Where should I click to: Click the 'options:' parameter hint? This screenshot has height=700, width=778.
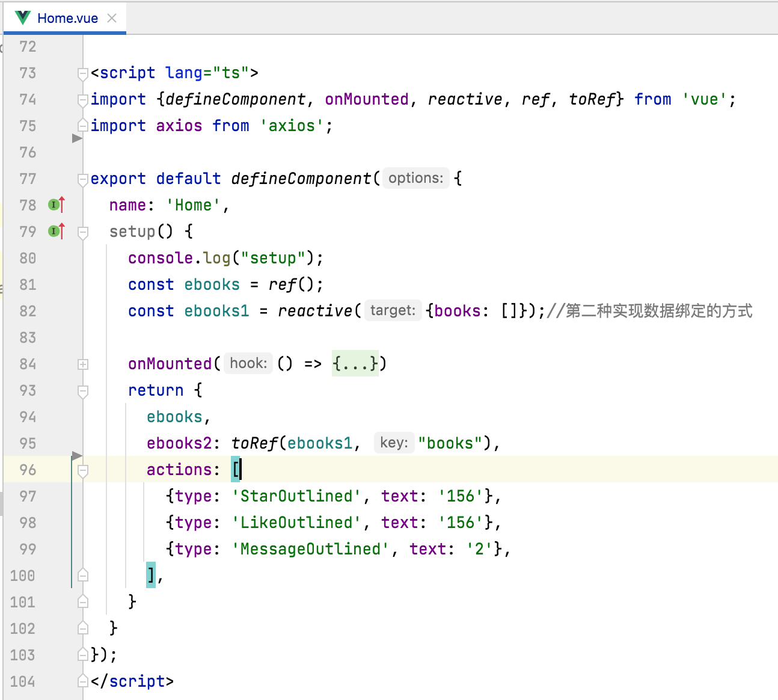(x=415, y=178)
